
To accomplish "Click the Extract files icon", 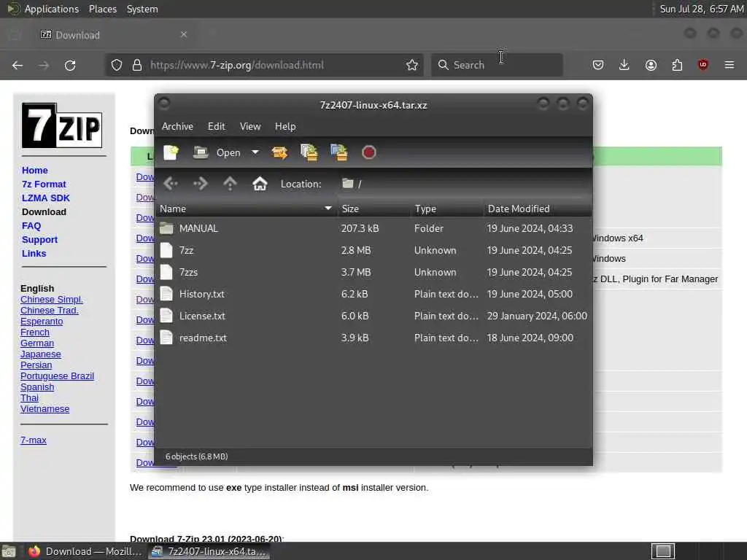I will (279, 152).
